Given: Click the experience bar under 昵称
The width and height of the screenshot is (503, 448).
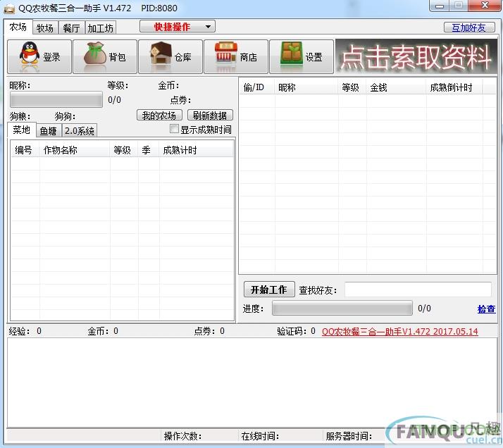Looking at the screenshot, I should [x=56, y=99].
